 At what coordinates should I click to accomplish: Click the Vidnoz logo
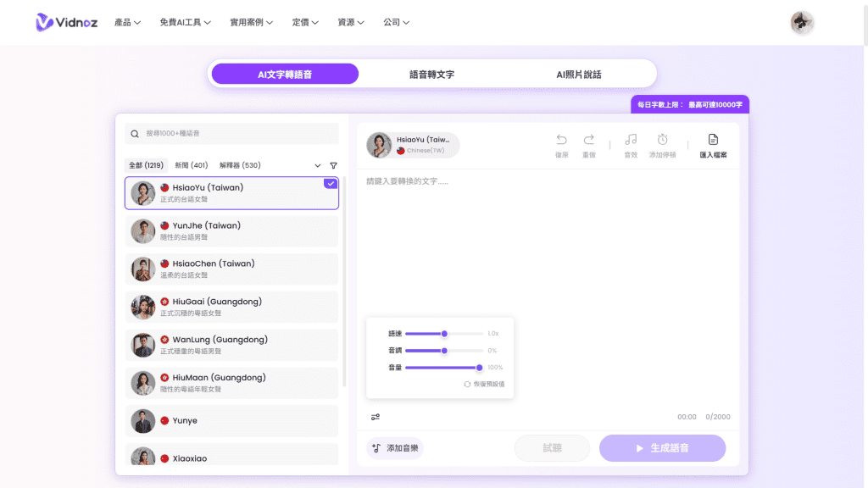pyautogui.click(x=66, y=22)
